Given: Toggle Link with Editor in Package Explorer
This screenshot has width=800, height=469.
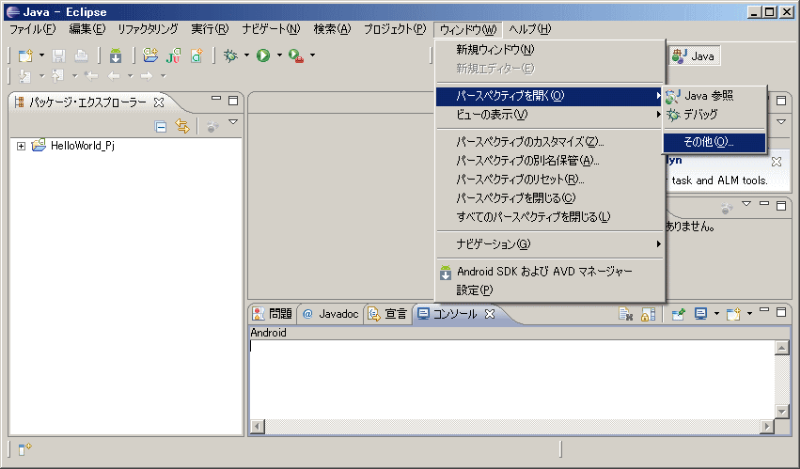Looking at the screenshot, I should coord(182,126).
